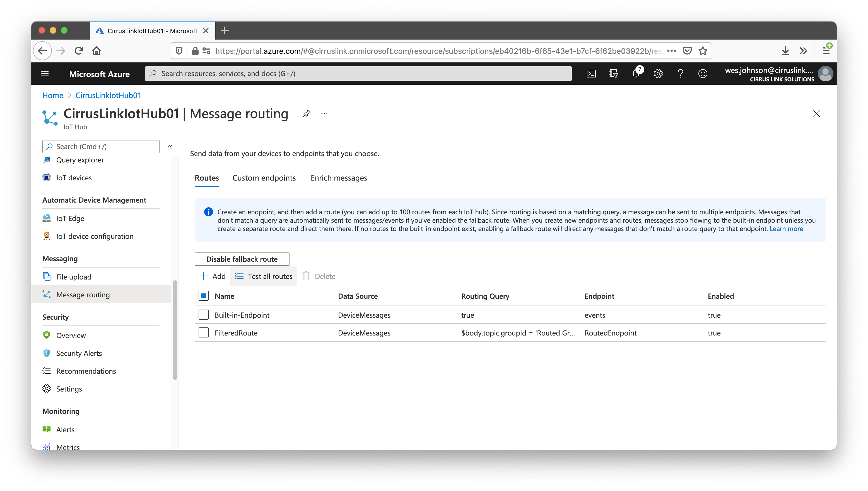Click the directory and subscription filter icon

(613, 74)
